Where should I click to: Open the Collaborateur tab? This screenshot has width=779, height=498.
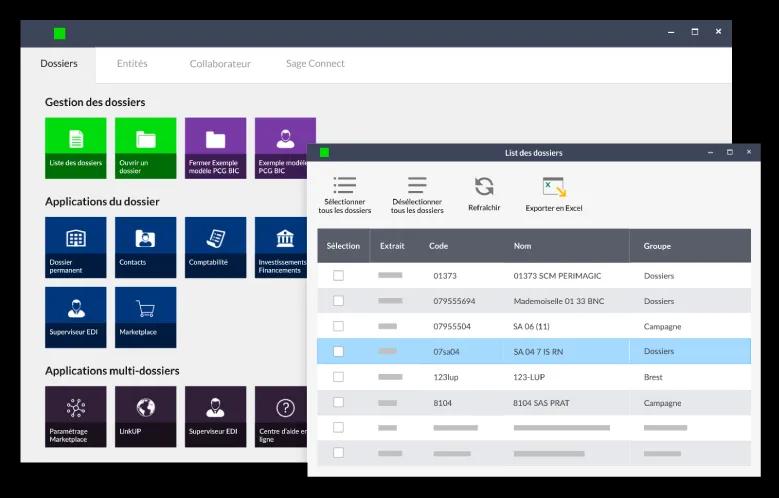[220, 64]
